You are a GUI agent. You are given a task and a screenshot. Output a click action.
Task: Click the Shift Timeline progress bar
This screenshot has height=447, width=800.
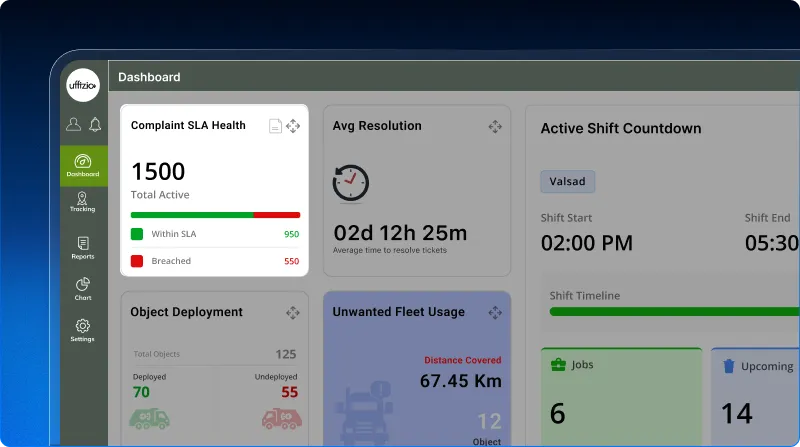click(674, 312)
